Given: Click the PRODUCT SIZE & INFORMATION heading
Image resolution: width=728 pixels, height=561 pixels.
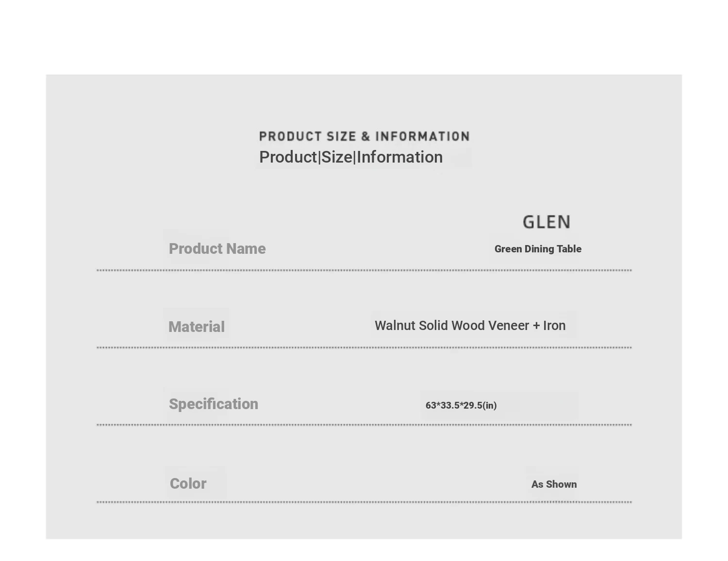Looking at the screenshot, I should (364, 136).
